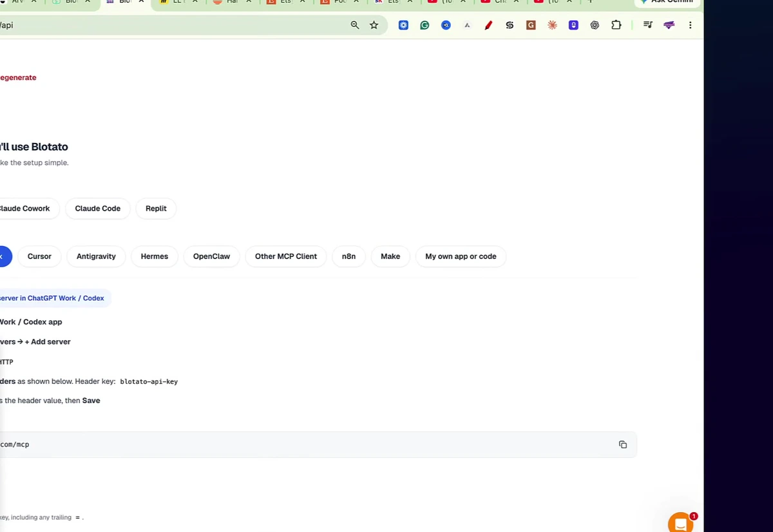Click the red Regenerate link
Image resolution: width=773 pixels, height=532 pixels.
[18, 77]
